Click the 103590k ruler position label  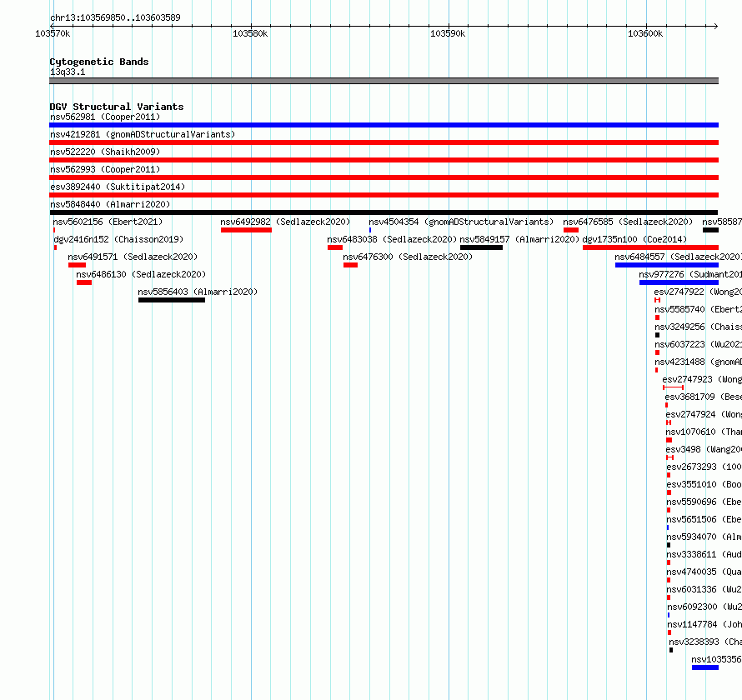(448, 33)
